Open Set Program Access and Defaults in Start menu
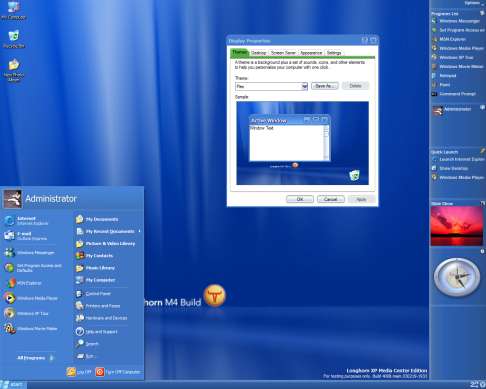The image size is (486, 389). click(x=33, y=268)
